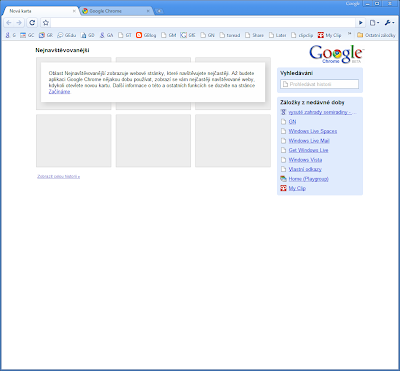The height and width of the screenshot is (371, 400).
Task: Show hidden bookmarks with the » chevron
Action: point(350,34)
